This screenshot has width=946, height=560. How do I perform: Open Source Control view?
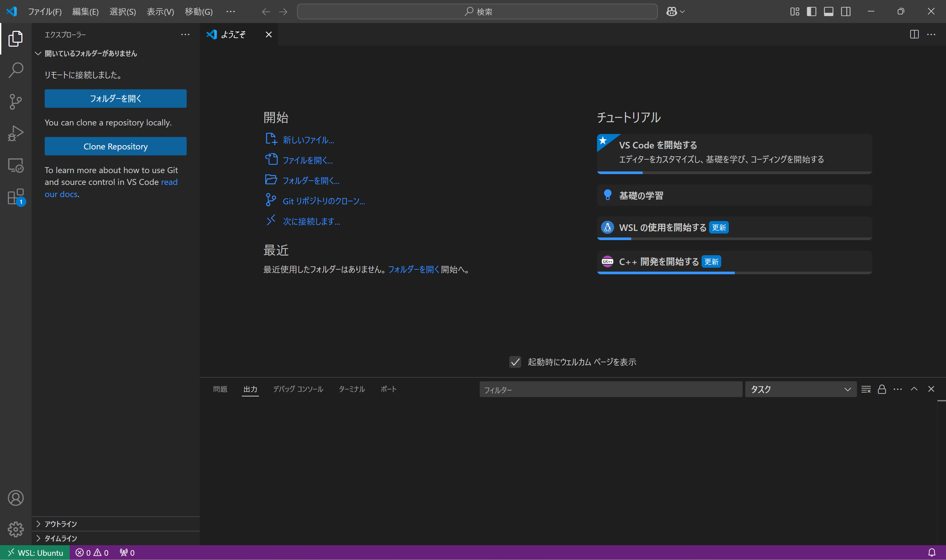point(15,101)
